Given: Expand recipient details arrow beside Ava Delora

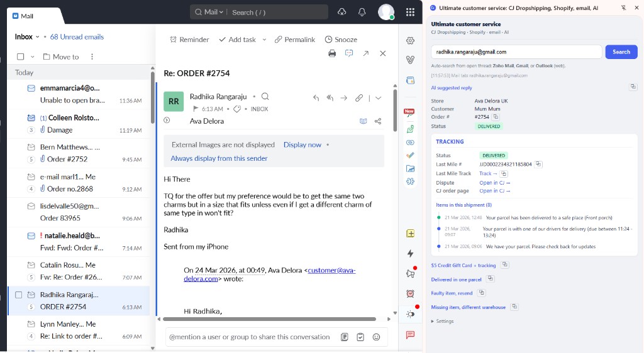Looking at the screenshot, I should [167, 121].
